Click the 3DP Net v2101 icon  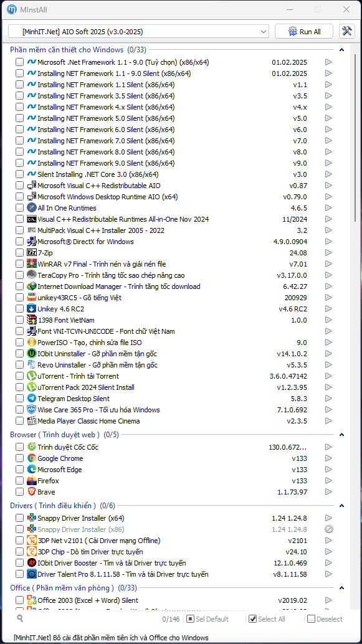coord(32,541)
